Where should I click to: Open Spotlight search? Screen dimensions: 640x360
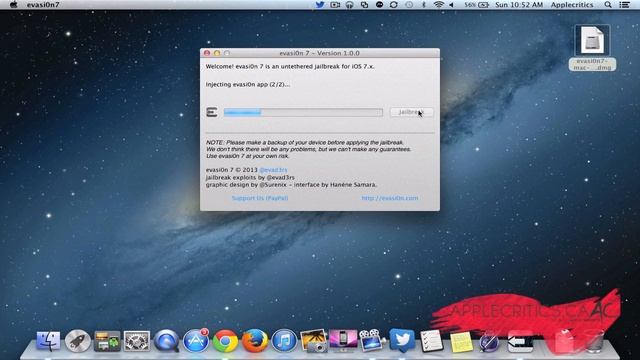coord(608,4)
